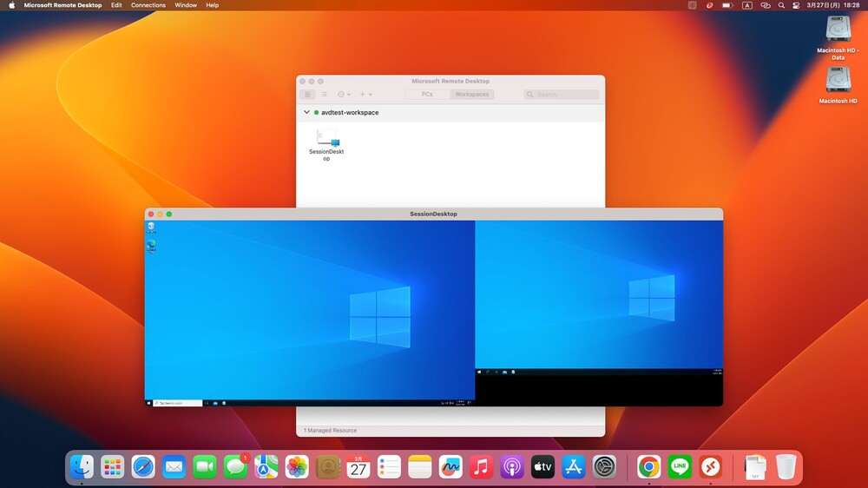
Task: Expand the ellipsis actions dropdown menu
Action: tap(344, 94)
